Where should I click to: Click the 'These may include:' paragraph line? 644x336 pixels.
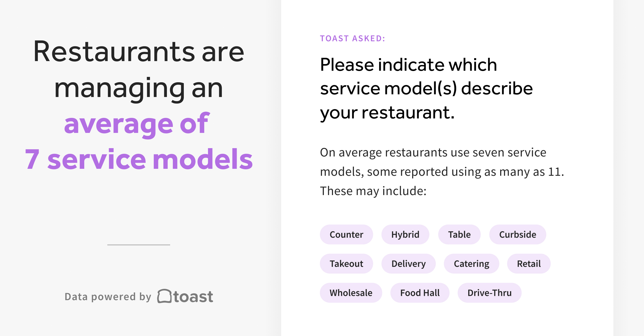[373, 191]
